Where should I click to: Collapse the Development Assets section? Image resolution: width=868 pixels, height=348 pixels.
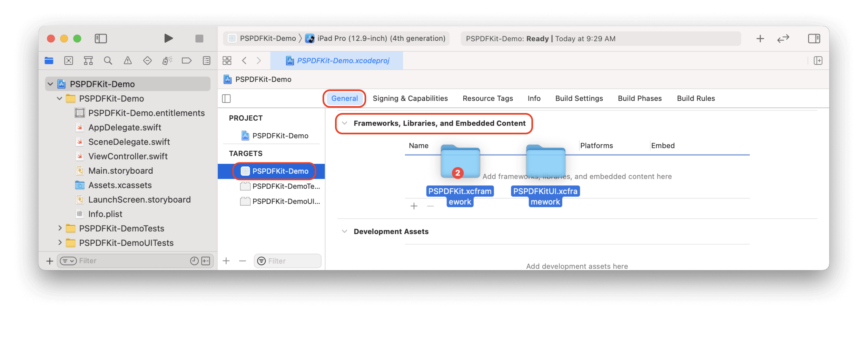tap(344, 231)
